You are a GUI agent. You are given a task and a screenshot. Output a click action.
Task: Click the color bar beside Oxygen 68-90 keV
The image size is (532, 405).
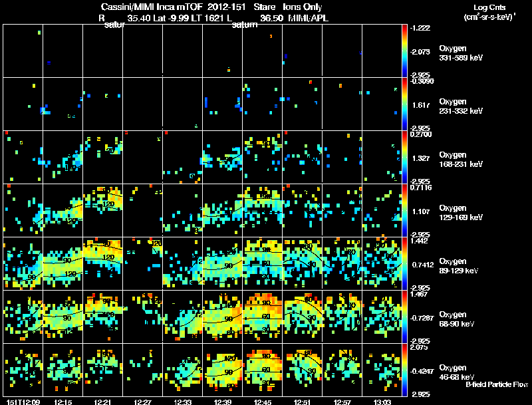point(404,317)
